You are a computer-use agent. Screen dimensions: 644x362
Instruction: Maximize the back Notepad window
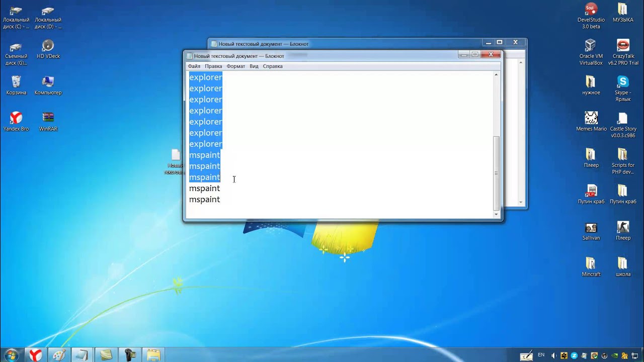point(500,43)
